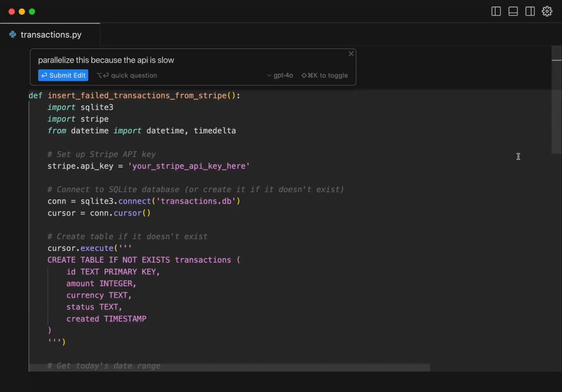This screenshot has height=392, width=562.
Task: Click the quick question shortcut icon
Action: pyautogui.click(x=104, y=75)
